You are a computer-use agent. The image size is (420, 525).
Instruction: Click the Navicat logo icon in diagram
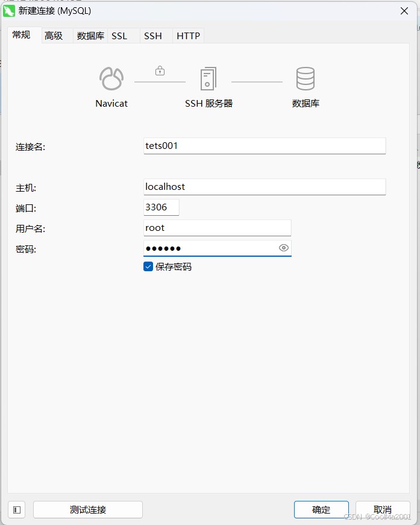111,79
